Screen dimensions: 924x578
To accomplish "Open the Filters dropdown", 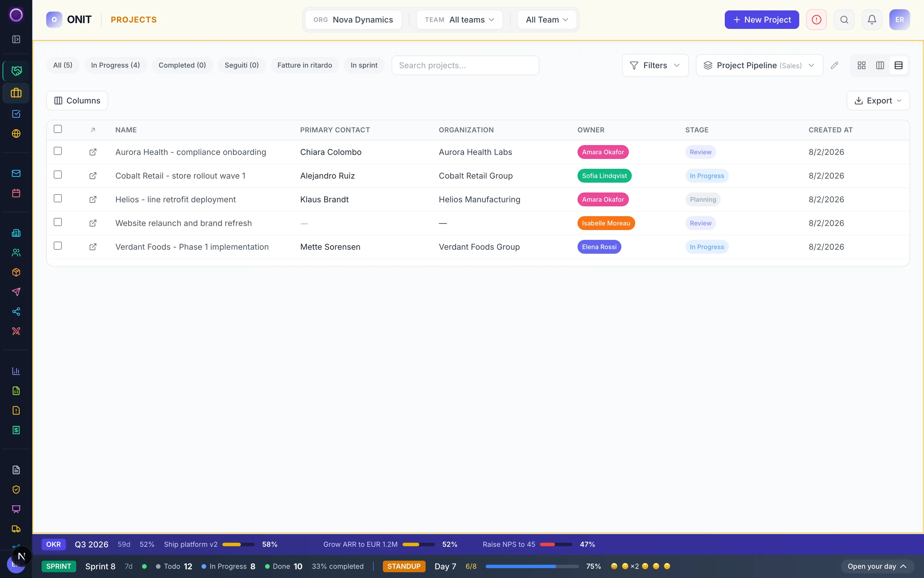I will pyautogui.click(x=655, y=65).
